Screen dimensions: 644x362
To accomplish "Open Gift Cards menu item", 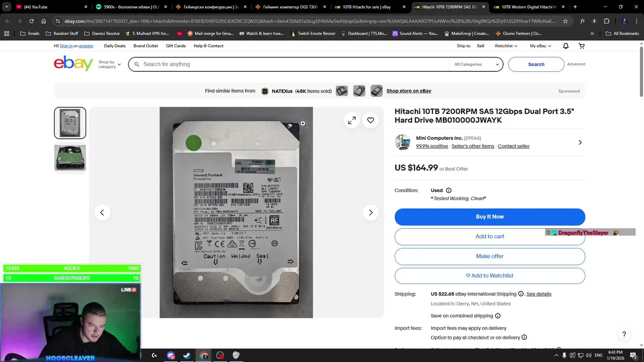I will (176, 46).
